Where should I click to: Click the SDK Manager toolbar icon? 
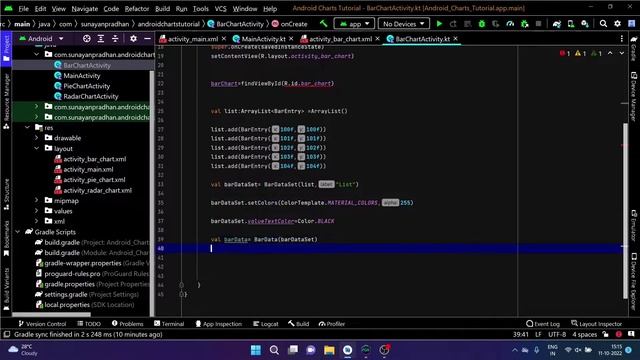coord(585,24)
